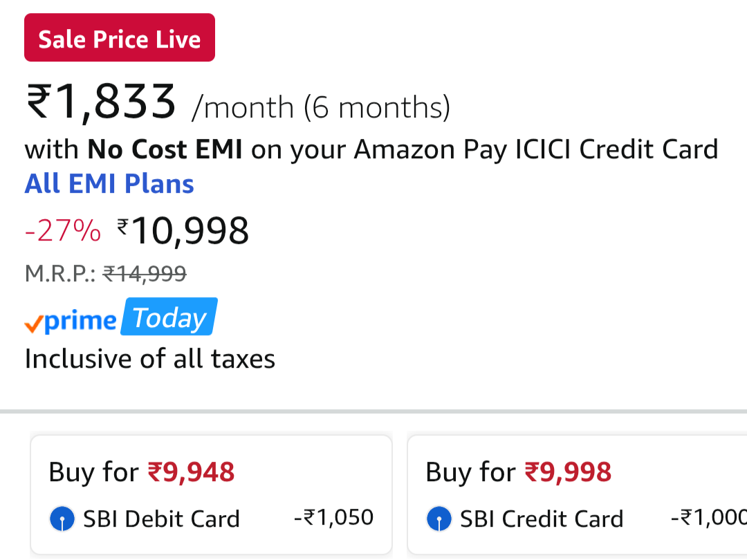This screenshot has height=560, width=747.
Task: Tap the bold No Cost EMI text
Action: coord(165,149)
